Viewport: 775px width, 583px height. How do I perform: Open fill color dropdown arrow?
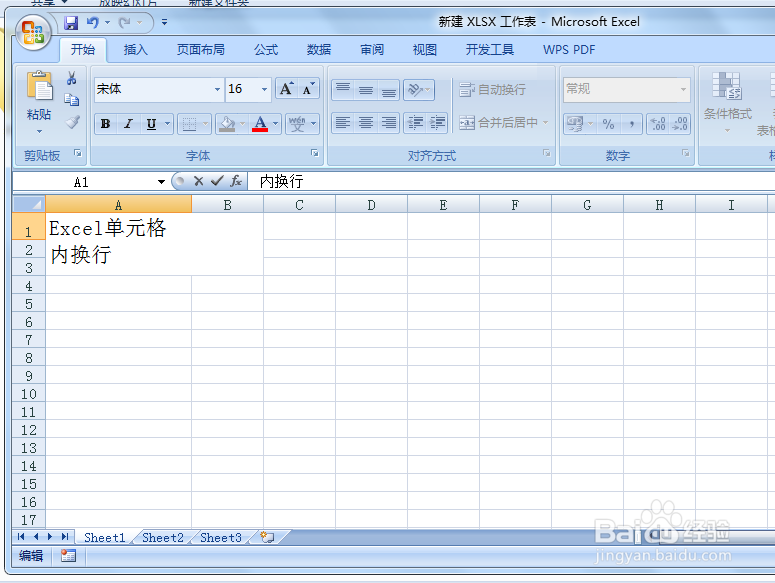[x=242, y=124]
